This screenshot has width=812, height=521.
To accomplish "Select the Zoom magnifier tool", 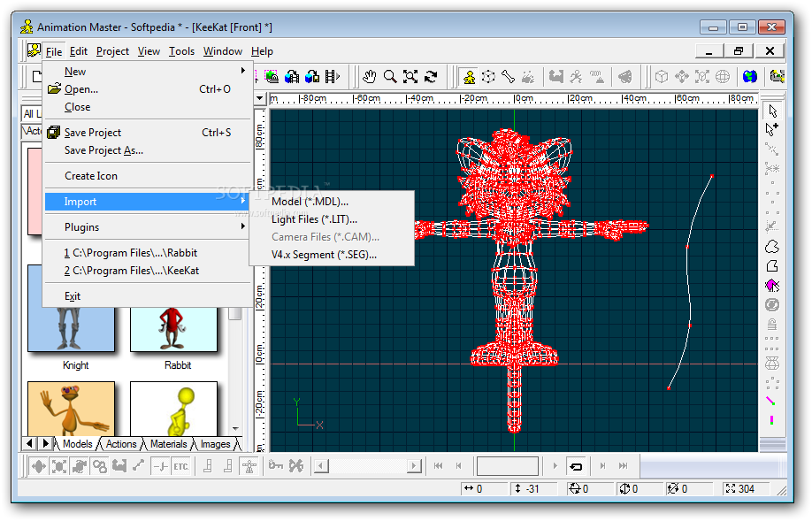I will pos(390,77).
